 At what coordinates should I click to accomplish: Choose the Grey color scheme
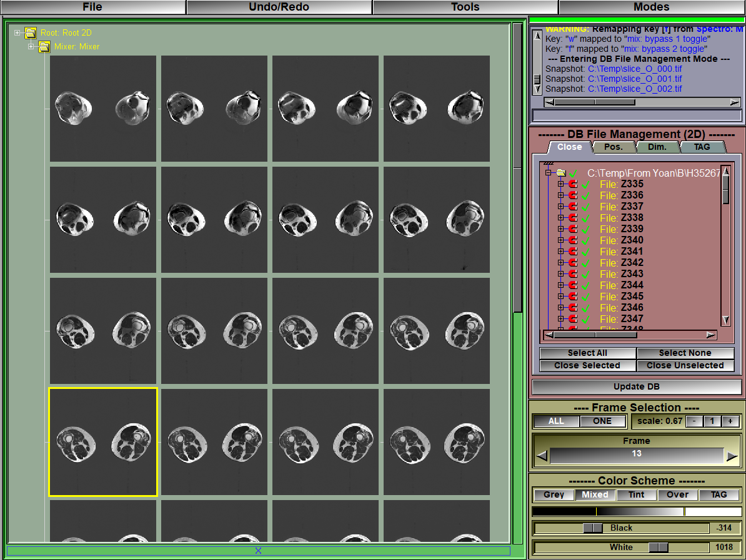click(554, 495)
